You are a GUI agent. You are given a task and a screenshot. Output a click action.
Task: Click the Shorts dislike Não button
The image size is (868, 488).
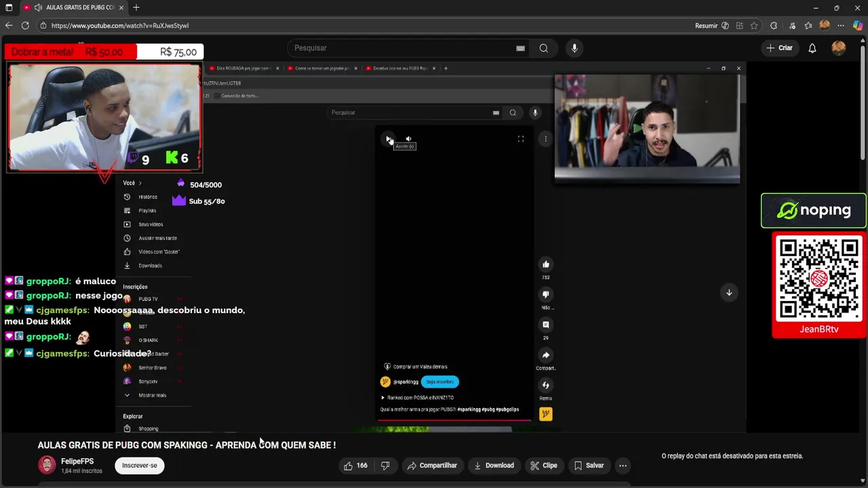(546, 294)
